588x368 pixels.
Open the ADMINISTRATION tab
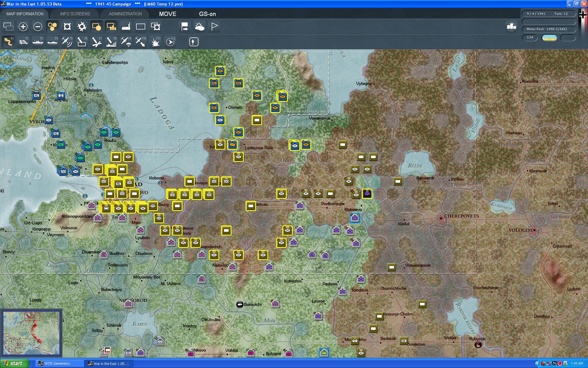(x=125, y=14)
